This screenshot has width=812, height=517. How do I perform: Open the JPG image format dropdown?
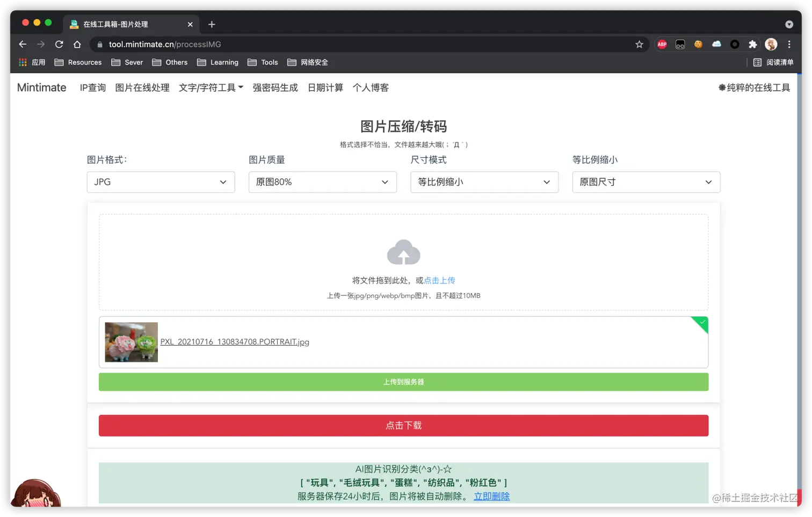(161, 182)
